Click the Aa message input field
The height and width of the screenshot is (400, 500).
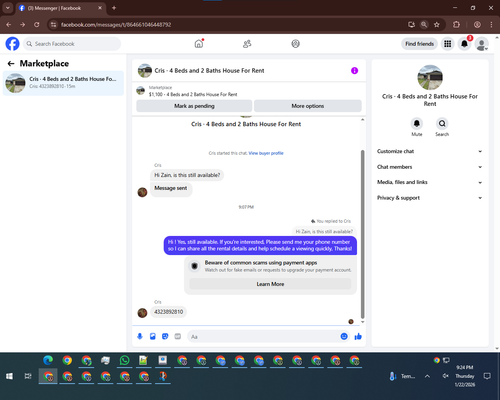tap(263, 337)
